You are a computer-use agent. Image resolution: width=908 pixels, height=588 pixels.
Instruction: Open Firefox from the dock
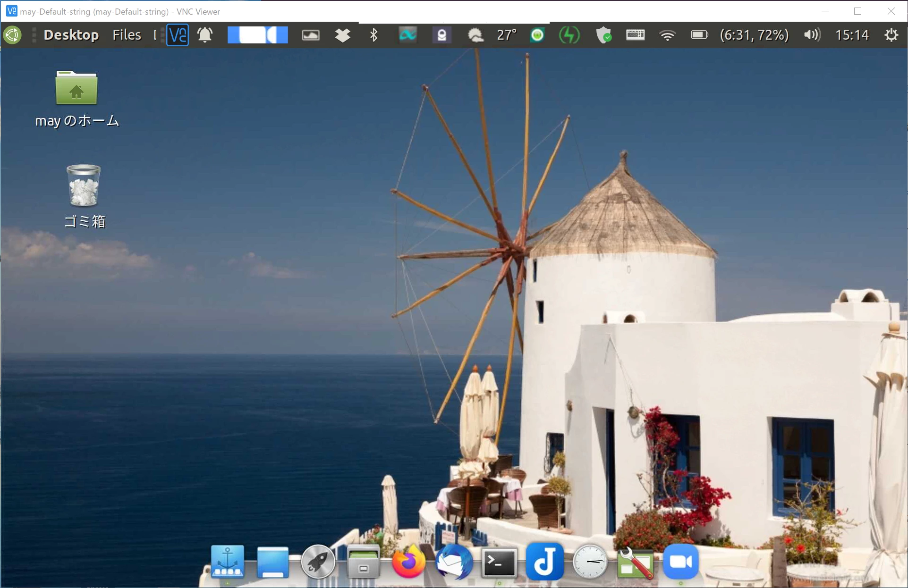tap(408, 562)
